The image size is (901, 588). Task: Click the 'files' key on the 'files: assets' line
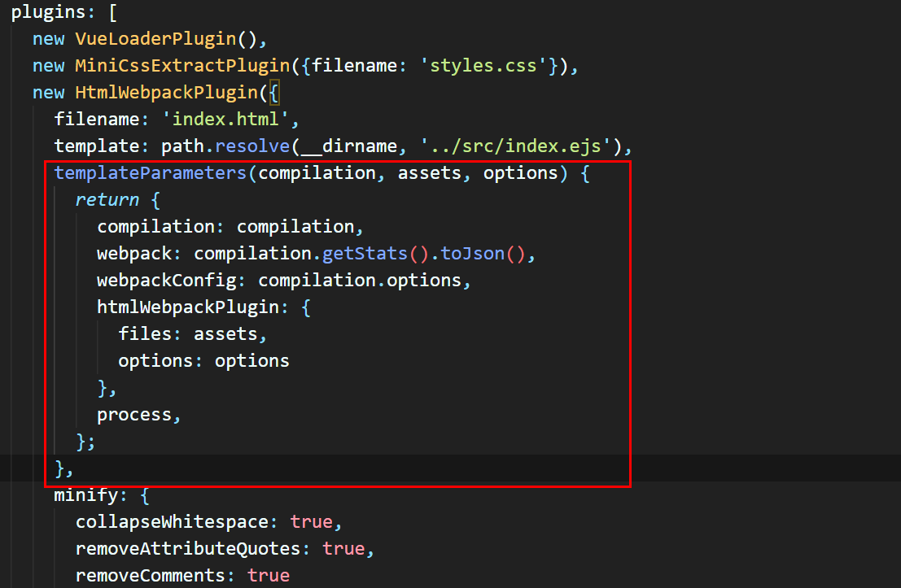(x=145, y=334)
